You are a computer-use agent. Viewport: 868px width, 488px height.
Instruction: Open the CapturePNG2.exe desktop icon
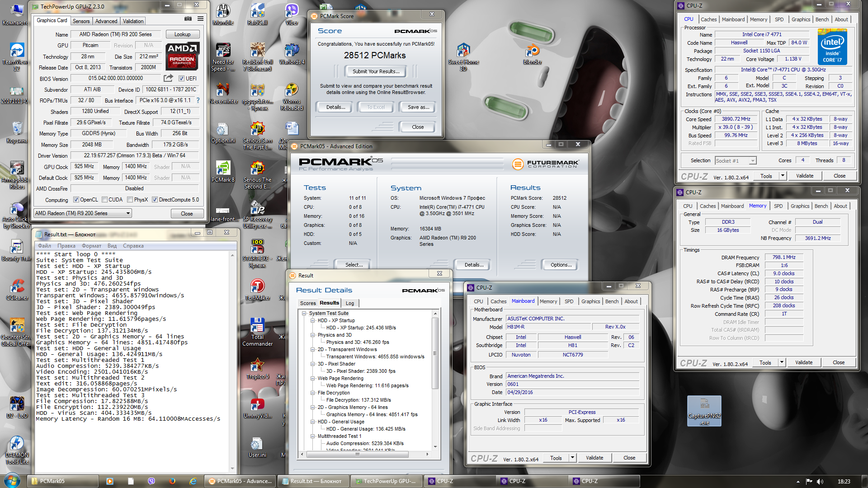(x=704, y=411)
